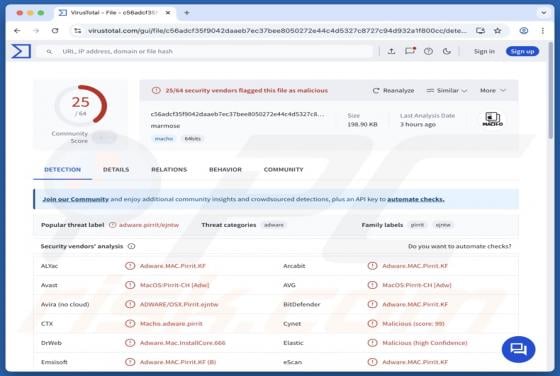Click 'Do you want to automate checks?' text

[460, 246]
